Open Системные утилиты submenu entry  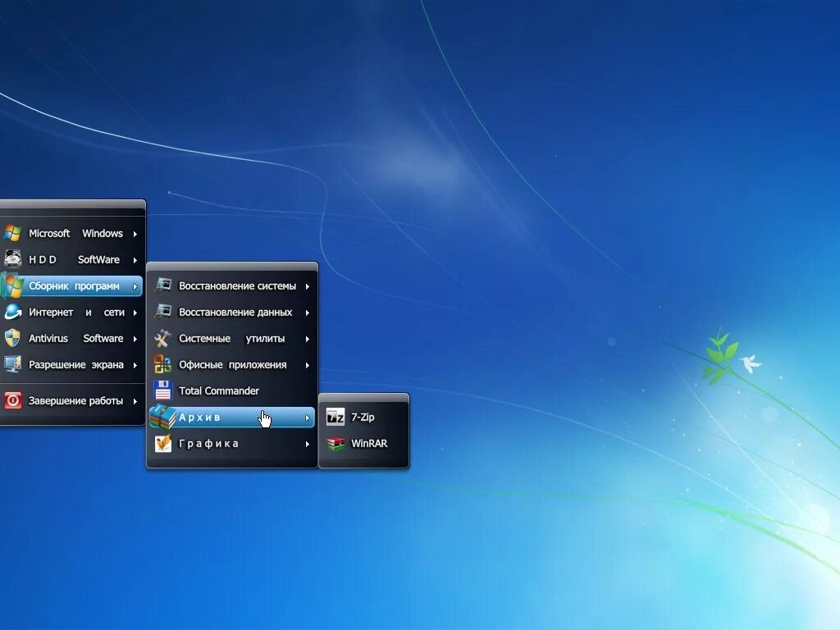tap(232, 338)
